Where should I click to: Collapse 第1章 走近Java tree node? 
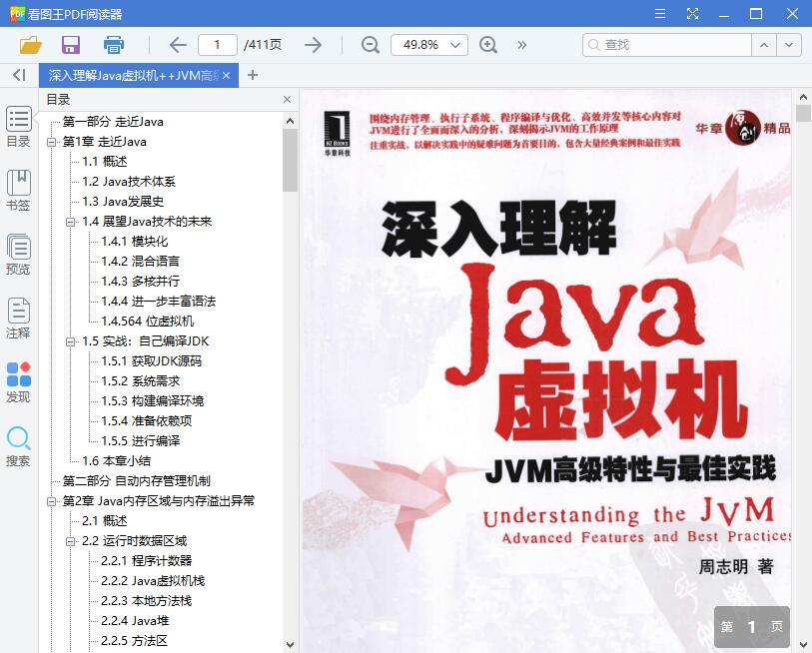(51, 142)
